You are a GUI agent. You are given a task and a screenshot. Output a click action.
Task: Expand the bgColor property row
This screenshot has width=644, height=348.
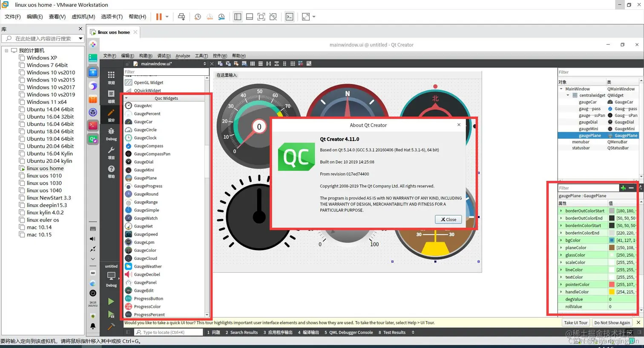tap(561, 240)
